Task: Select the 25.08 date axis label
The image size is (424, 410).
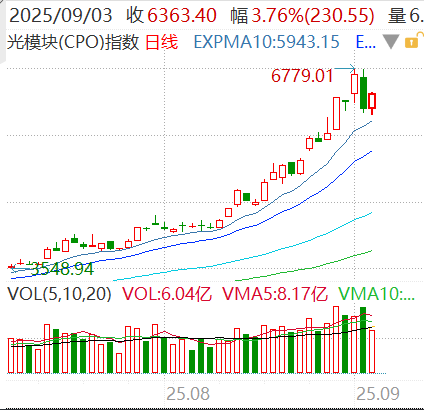Action: pyautogui.click(x=188, y=394)
